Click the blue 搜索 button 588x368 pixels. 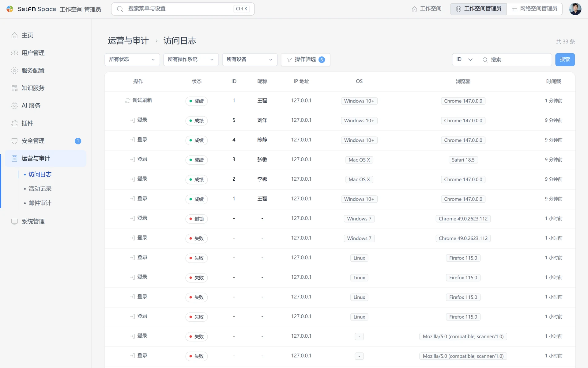tap(565, 59)
